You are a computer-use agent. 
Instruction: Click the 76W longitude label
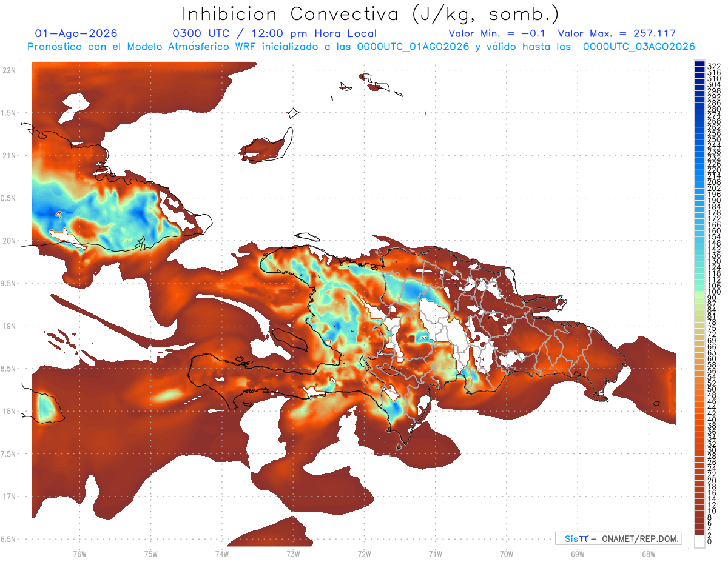(x=79, y=554)
